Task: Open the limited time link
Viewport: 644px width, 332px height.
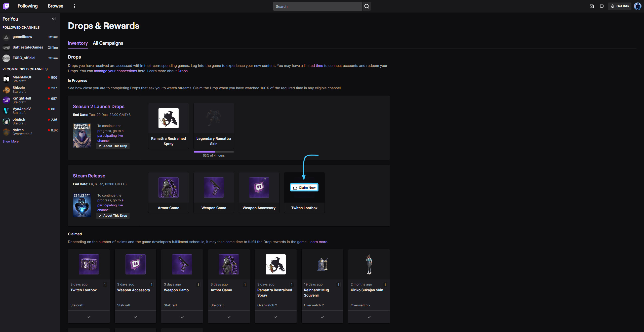Action: pos(313,66)
